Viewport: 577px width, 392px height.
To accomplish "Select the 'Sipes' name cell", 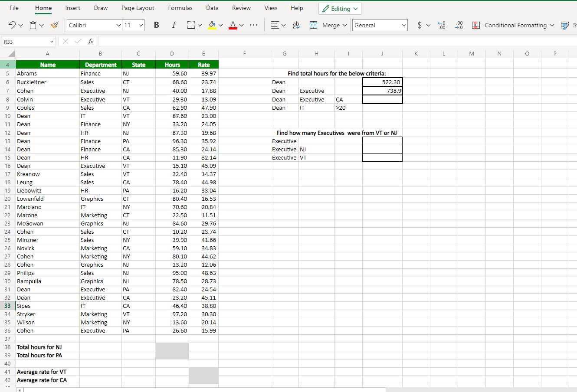I will pos(48,306).
